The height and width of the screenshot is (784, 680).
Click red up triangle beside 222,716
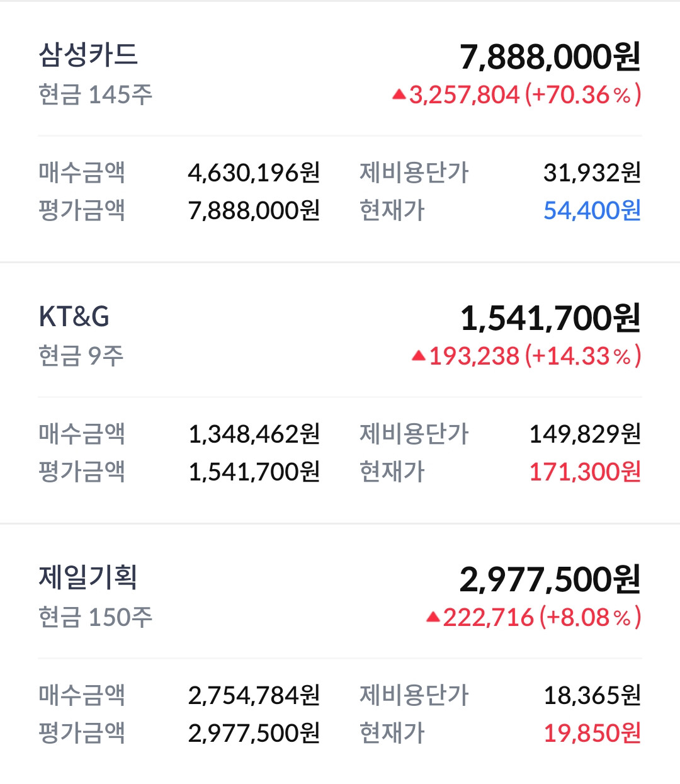[433, 618]
